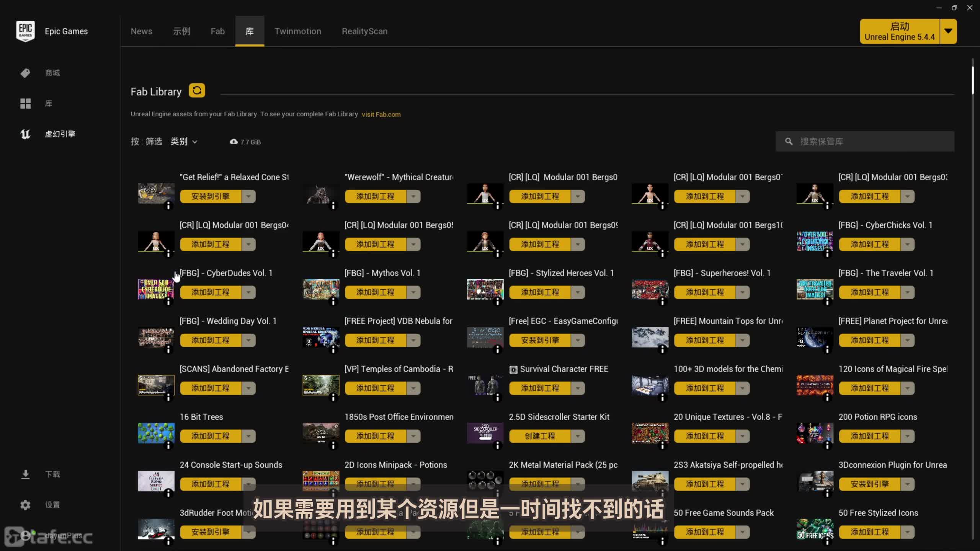
Task: Expand arrow next to 创建工程 for 2.5D Sidescroller
Action: click(578, 436)
